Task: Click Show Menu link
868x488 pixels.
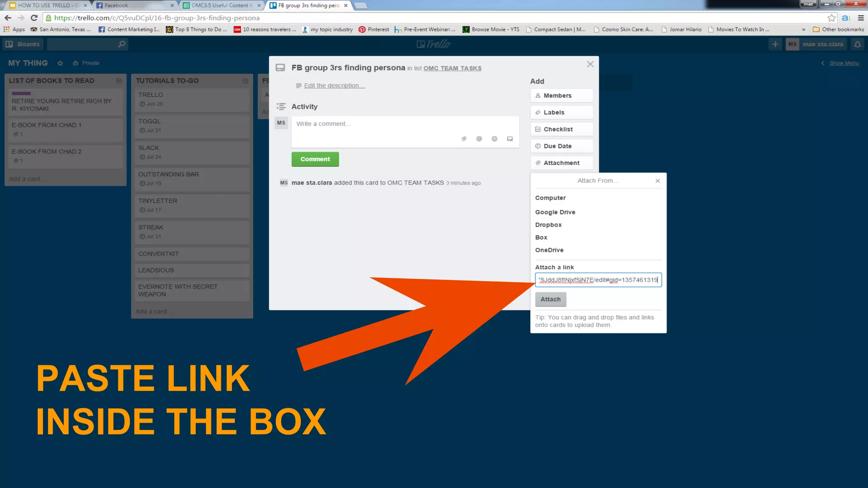Action: [844, 63]
